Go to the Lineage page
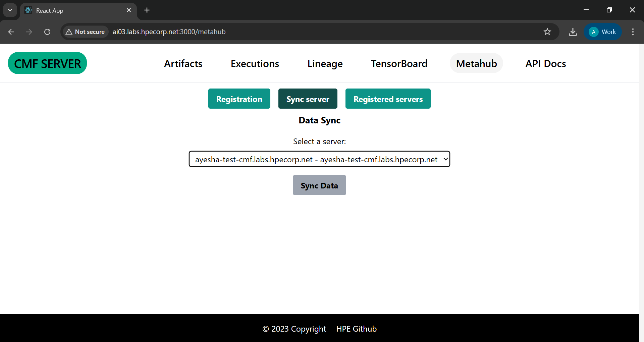 (325, 63)
